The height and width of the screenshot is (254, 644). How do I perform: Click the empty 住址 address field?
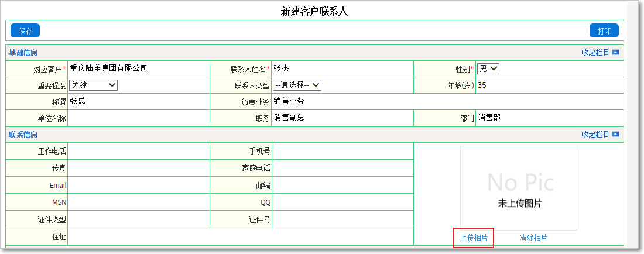click(241, 236)
